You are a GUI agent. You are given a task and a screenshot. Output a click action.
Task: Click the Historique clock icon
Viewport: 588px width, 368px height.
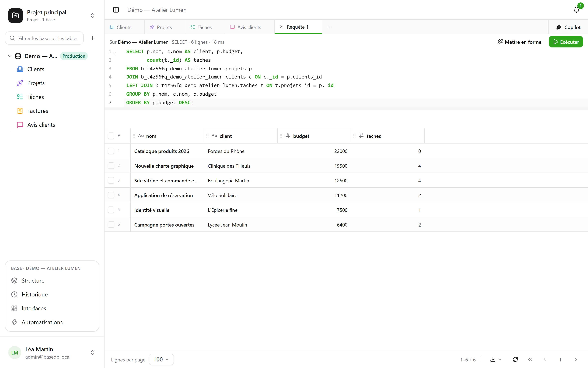(14, 294)
